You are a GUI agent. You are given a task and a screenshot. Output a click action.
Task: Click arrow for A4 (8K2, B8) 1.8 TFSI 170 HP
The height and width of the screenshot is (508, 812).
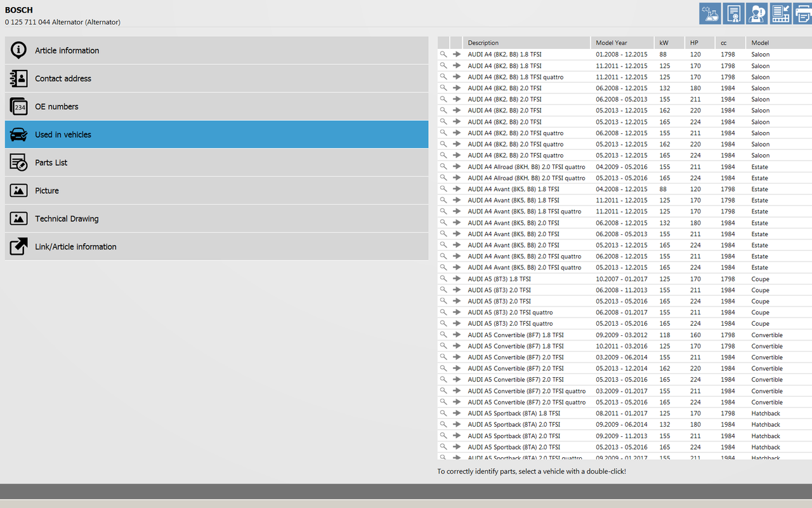pyautogui.click(x=457, y=65)
